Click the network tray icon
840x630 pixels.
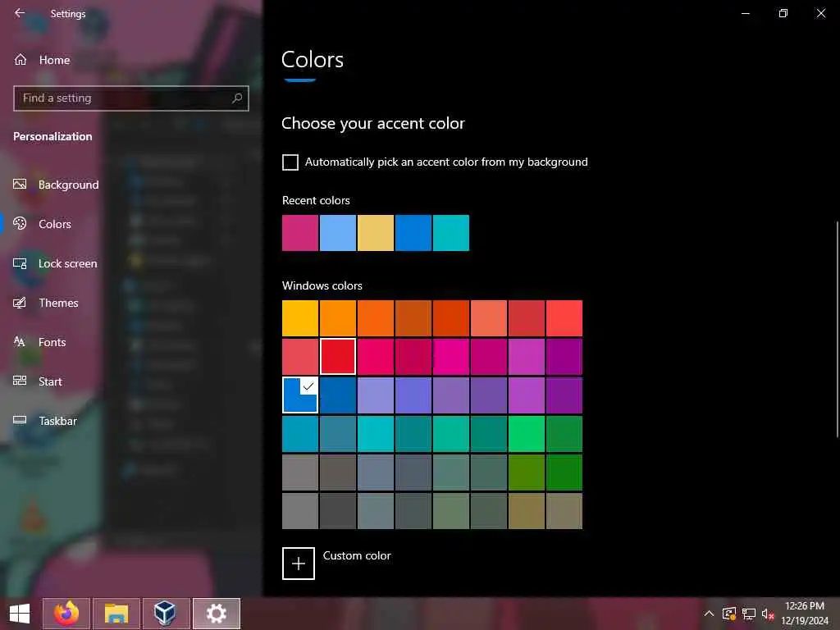point(749,614)
